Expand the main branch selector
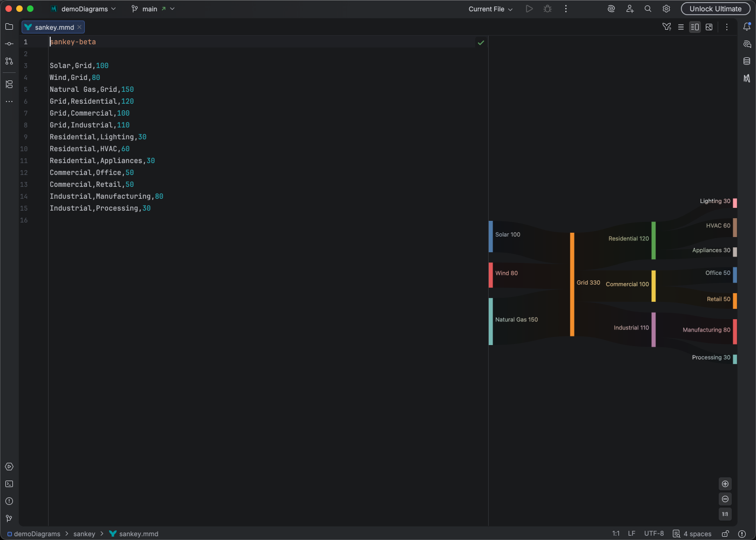Image resolution: width=756 pixels, height=540 pixels. coord(153,9)
